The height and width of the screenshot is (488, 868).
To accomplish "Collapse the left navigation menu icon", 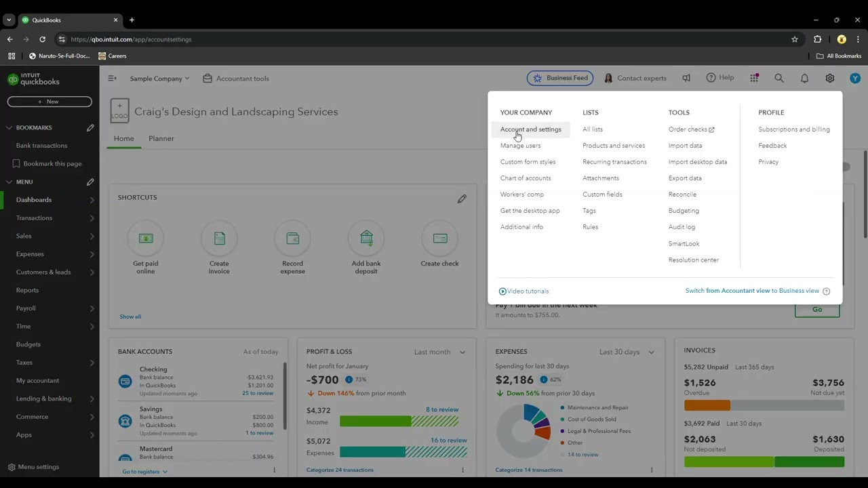I will (x=112, y=79).
